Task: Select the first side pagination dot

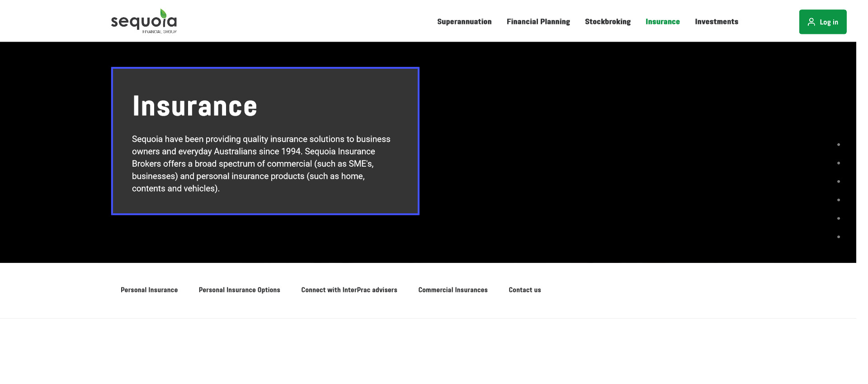Action: pos(838,145)
